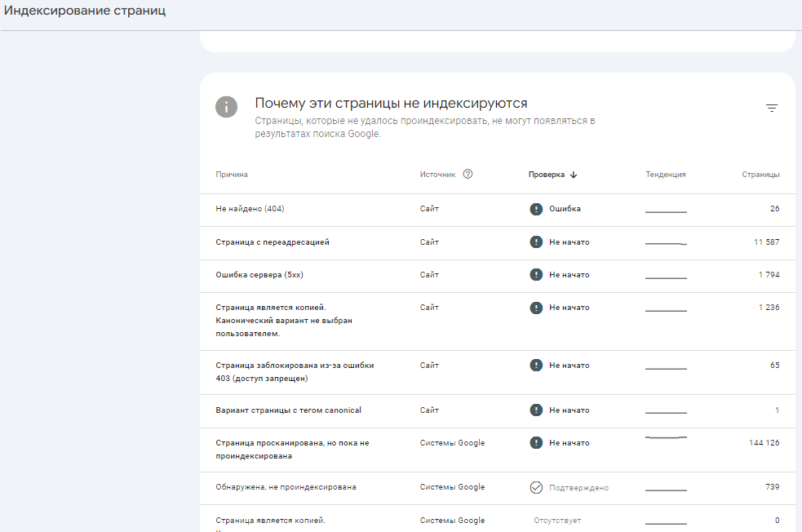Sort the table by the Проверка column
Image resolution: width=802 pixels, height=532 pixels.
pyautogui.click(x=547, y=175)
